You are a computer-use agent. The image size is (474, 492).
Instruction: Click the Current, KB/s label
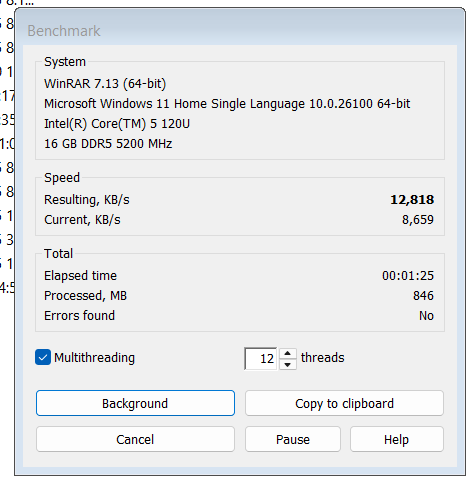[x=82, y=220]
